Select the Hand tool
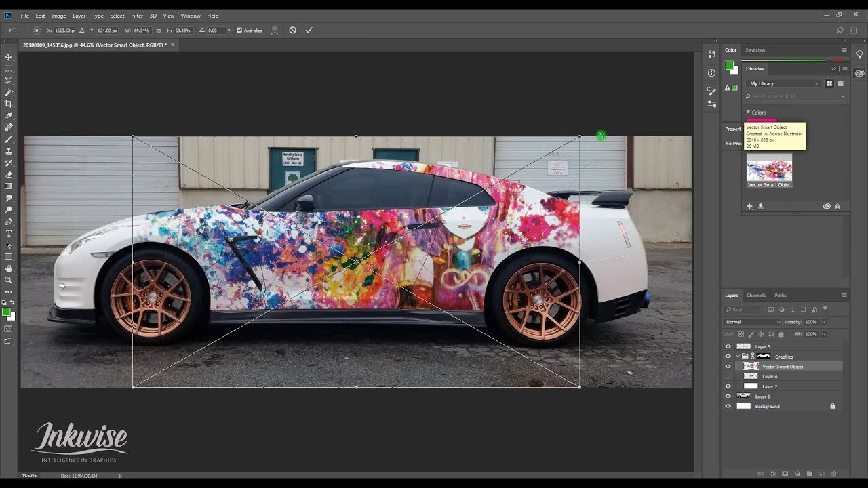Viewport: 868px width, 488px height. (x=9, y=268)
